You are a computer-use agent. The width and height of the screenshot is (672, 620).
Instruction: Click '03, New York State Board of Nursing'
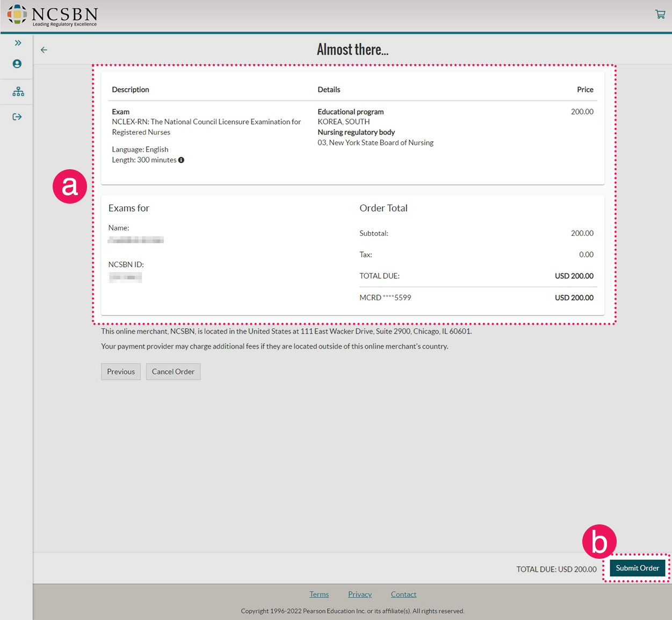pyautogui.click(x=375, y=142)
